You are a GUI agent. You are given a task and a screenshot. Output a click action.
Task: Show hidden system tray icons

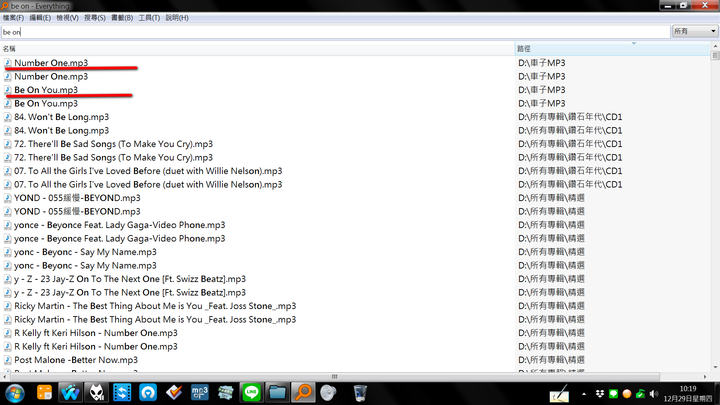click(x=584, y=394)
